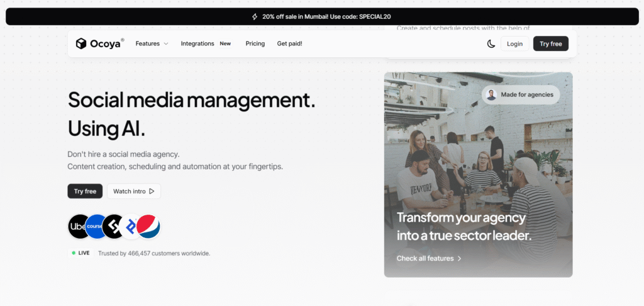644x306 pixels.
Task: Select the blue arrow brand logo
Action: point(131,226)
